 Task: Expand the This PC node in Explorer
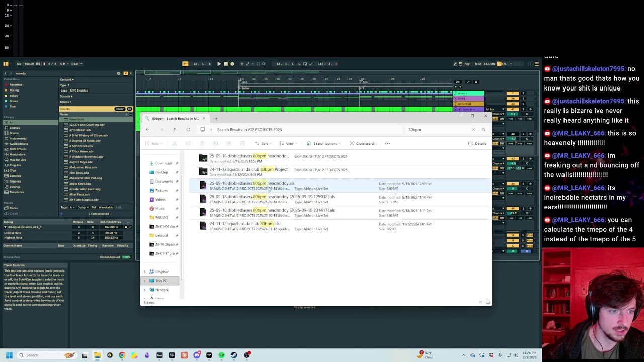pyautogui.click(x=145, y=281)
